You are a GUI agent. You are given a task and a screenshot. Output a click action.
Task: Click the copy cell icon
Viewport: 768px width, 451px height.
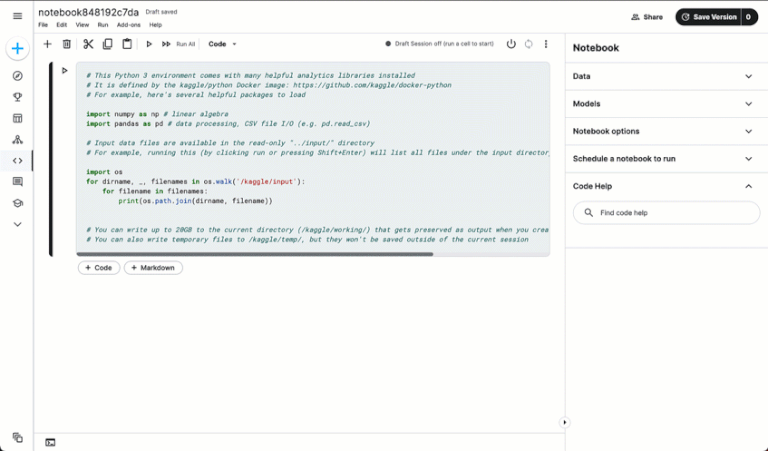[x=107, y=44]
